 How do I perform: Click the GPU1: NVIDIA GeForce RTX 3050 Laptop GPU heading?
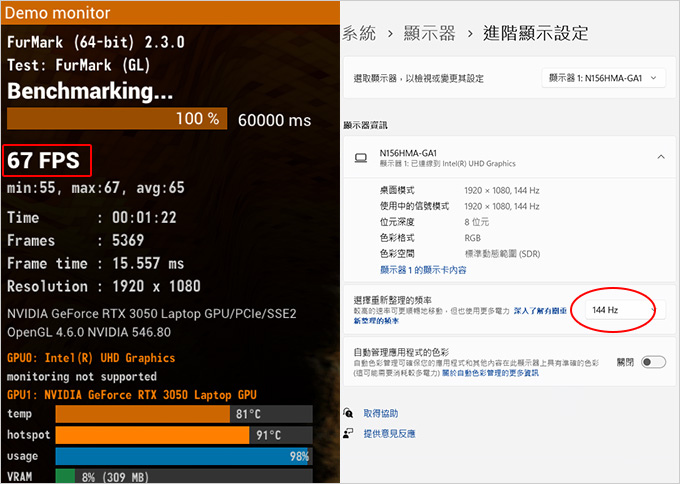tap(132, 395)
